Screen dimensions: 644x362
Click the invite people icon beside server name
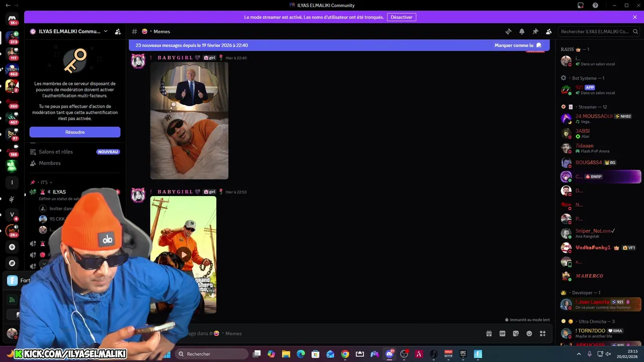(x=118, y=31)
